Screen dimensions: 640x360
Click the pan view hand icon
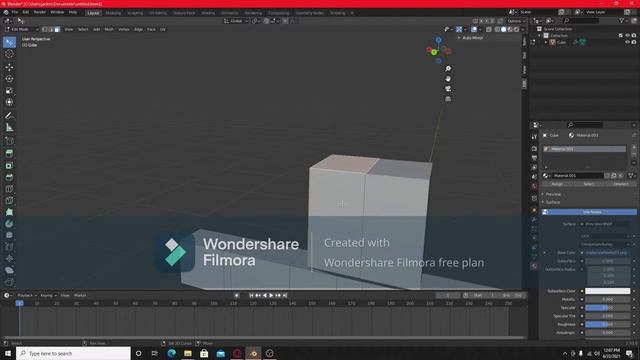tap(448, 79)
